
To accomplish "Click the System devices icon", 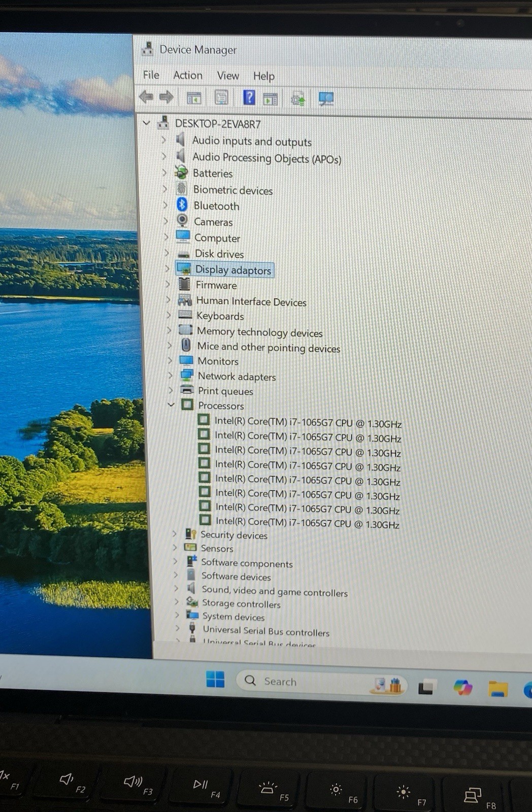I will point(192,615).
